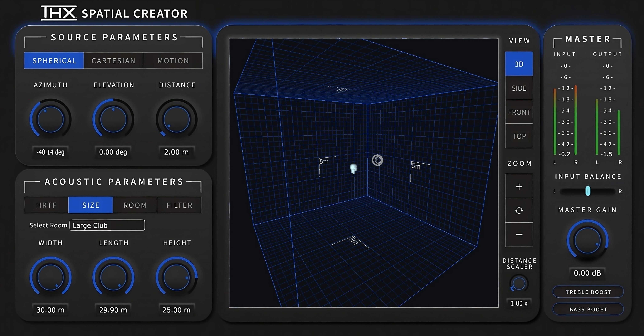Click the distance value field 2.00 m
Screen dimensions: 644x336
177,152
